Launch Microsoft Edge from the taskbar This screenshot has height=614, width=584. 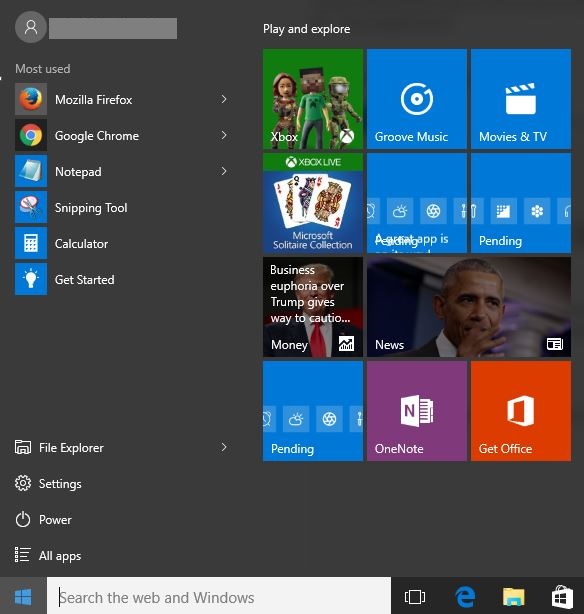(465, 597)
